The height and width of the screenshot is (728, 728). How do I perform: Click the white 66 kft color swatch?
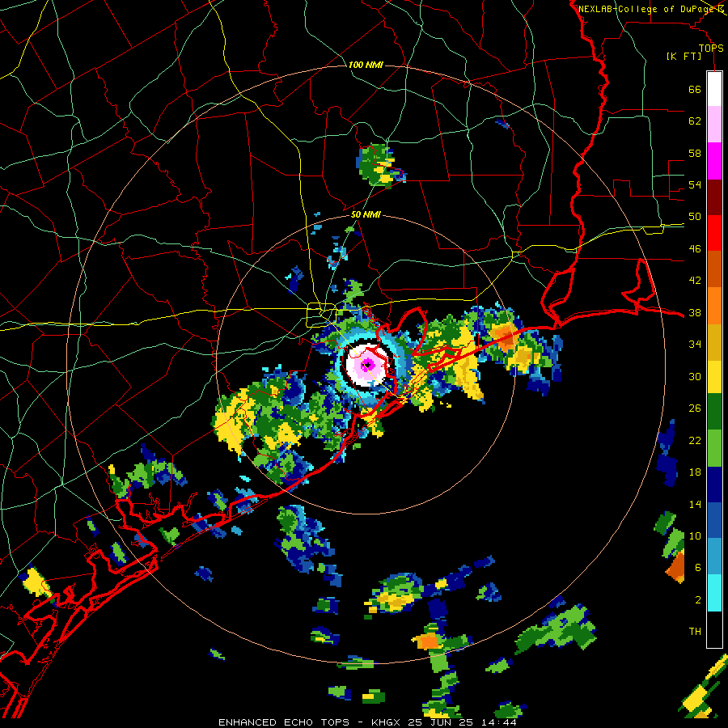point(714,89)
